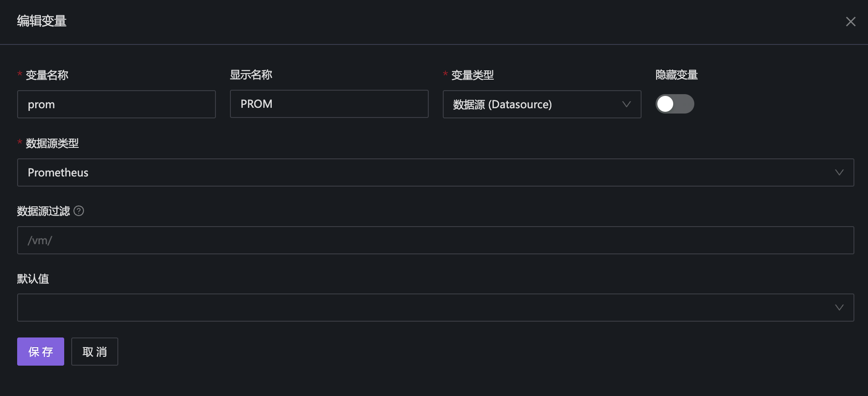This screenshot has height=396, width=868.
Task: Click the 数据源过滤 input with /vm/ placeholder
Action: 435,240
